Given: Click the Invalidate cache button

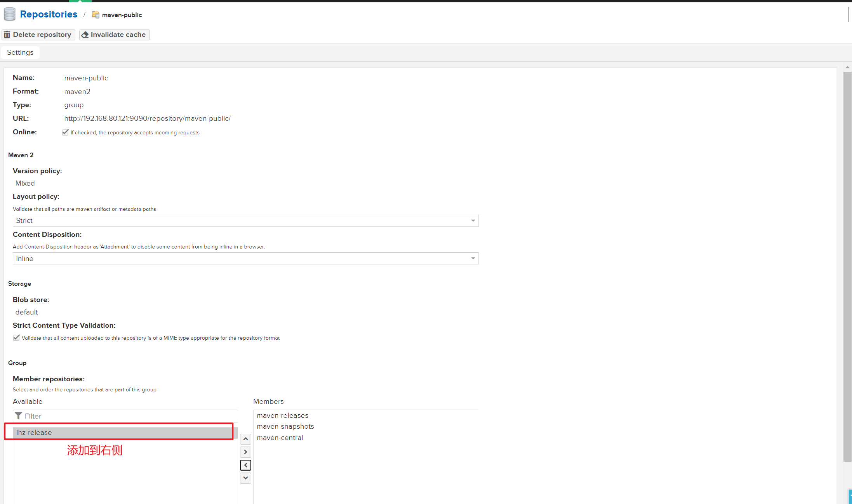Looking at the screenshot, I should [114, 35].
